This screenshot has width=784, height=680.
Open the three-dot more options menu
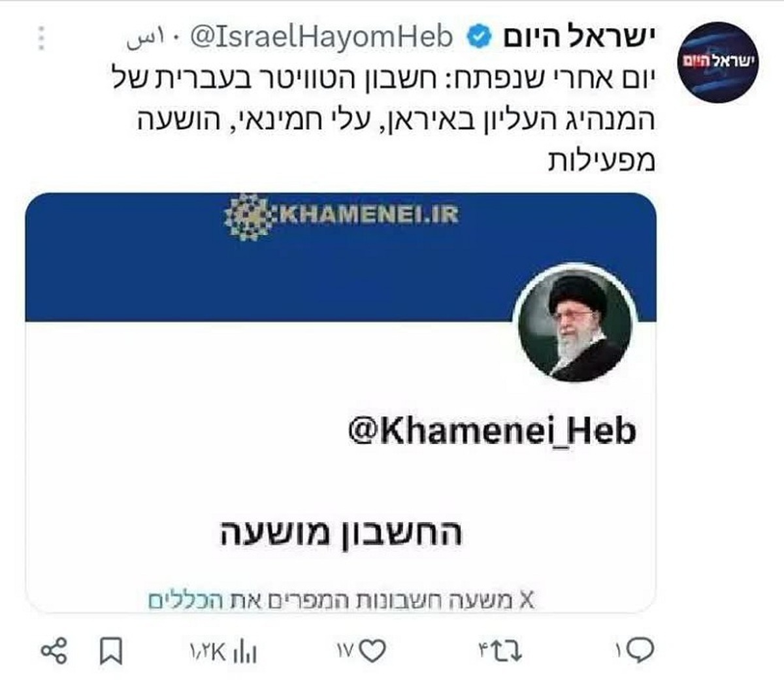click(41, 38)
